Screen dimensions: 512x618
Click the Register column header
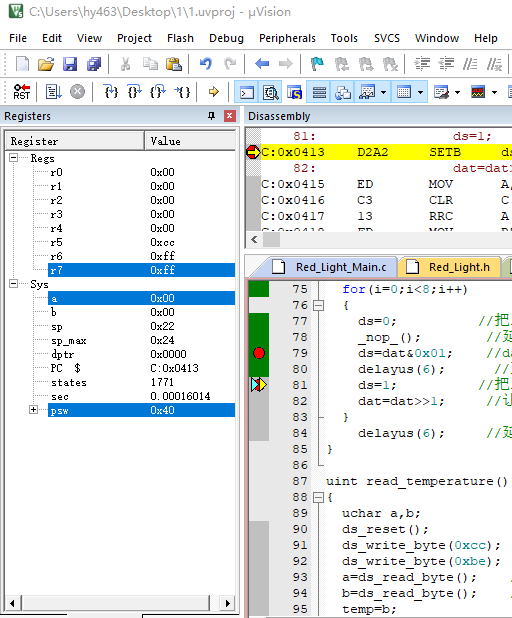(x=75, y=141)
